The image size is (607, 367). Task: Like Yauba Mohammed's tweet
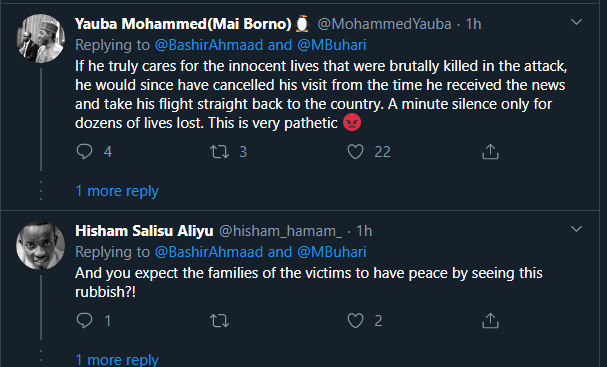coord(355,151)
